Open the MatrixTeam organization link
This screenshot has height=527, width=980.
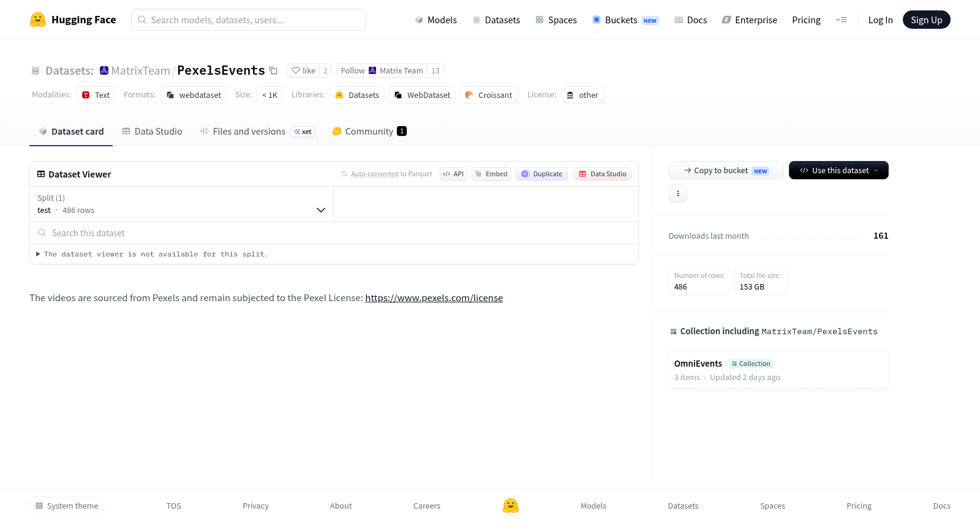pyautogui.click(x=141, y=70)
